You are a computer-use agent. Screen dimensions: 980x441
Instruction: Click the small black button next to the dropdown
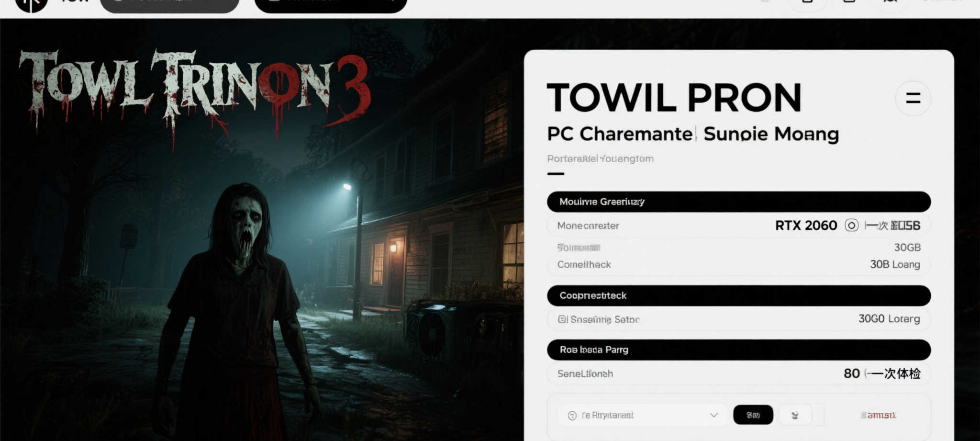tap(753, 415)
